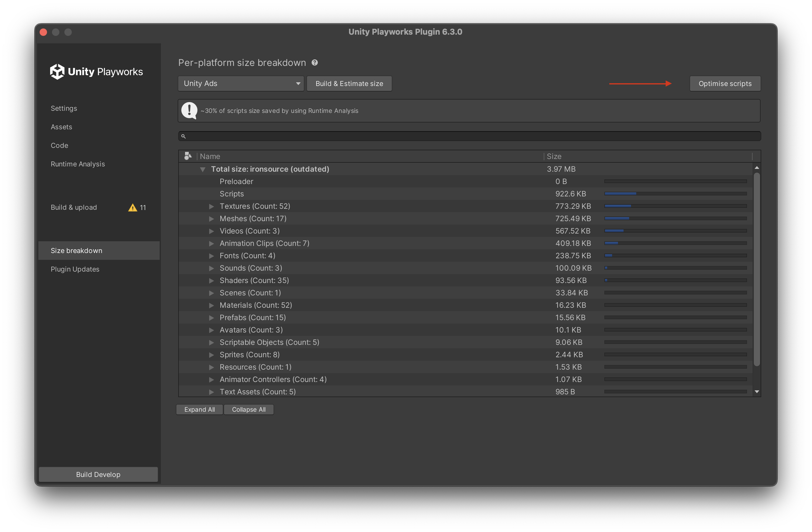Expand Shaders (Count: 35)
Image resolution: width=812 pixels, height=532 pixels.
tap(212, 281)
